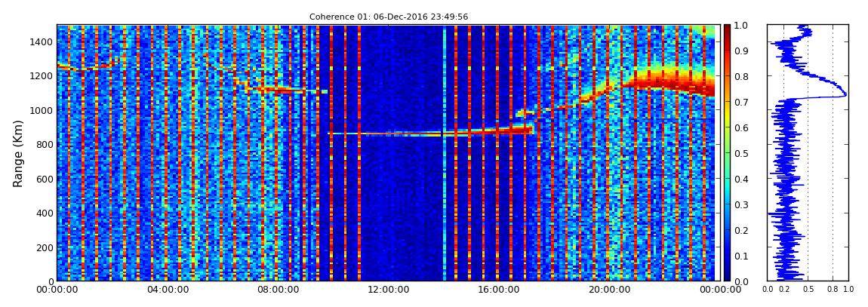Click the cyan vertical stripe near 14:00
The width and height of the screenshot is (868, 307).
(x=444, y=153)
